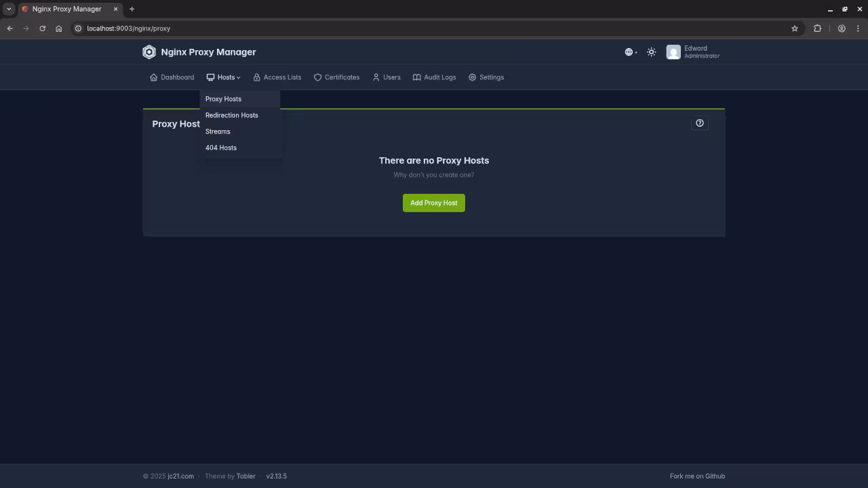This screenshot has width=868, height=488.
Task: Toggle light/dark theme with sun icon
Action: point(651,52)
